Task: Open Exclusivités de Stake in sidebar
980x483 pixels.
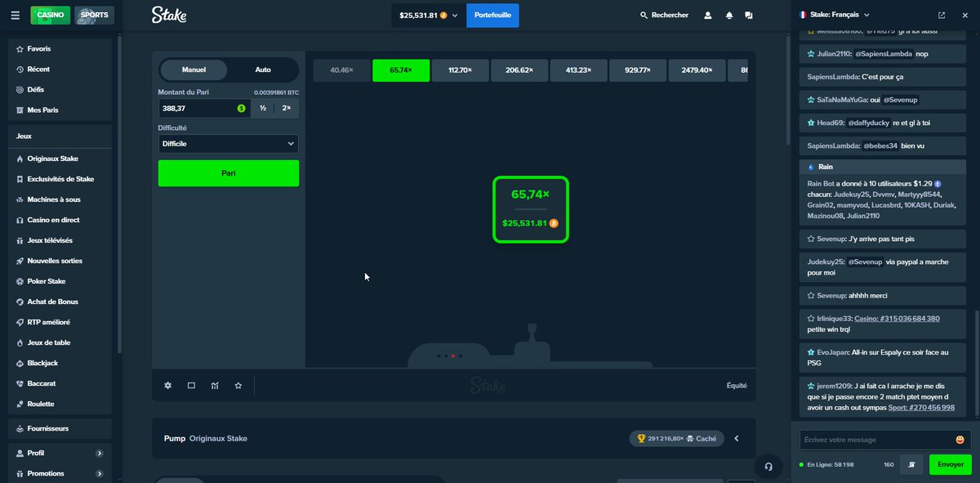Action: pos(60,179)
